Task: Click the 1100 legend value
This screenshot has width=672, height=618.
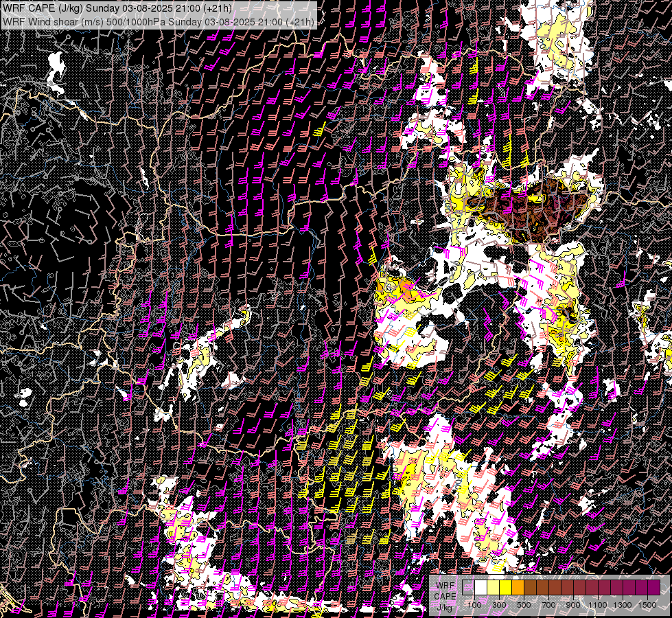Action: (597, 605)
